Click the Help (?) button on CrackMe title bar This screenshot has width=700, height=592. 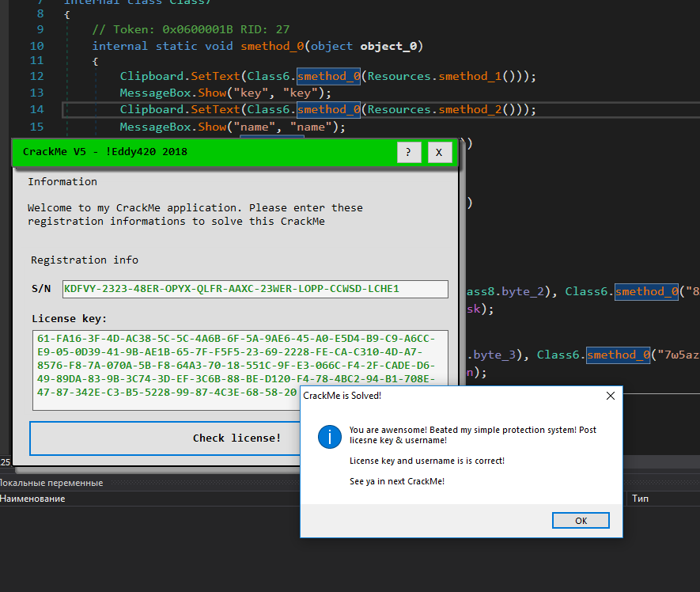[409, 152]
